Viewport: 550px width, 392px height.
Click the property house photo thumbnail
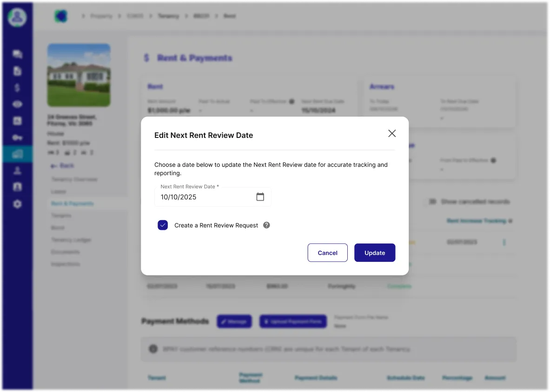pyautogui.click(x=79, y=75)
